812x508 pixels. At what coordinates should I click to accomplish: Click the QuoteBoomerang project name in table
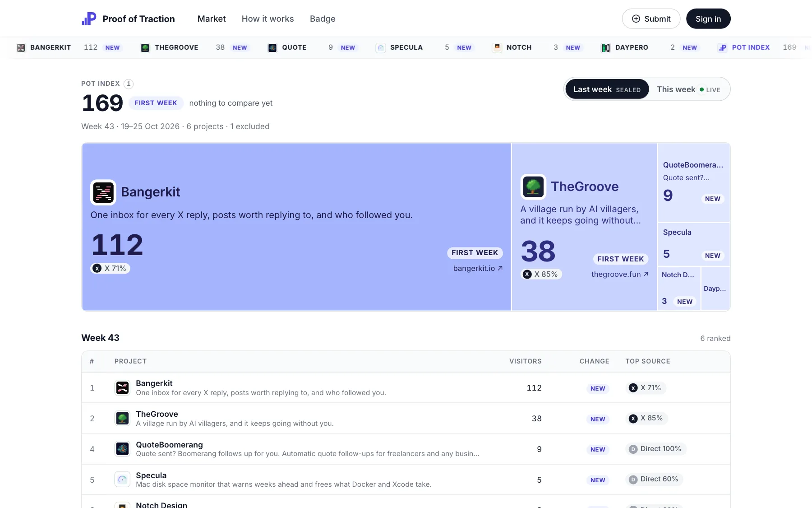(169, 445)
